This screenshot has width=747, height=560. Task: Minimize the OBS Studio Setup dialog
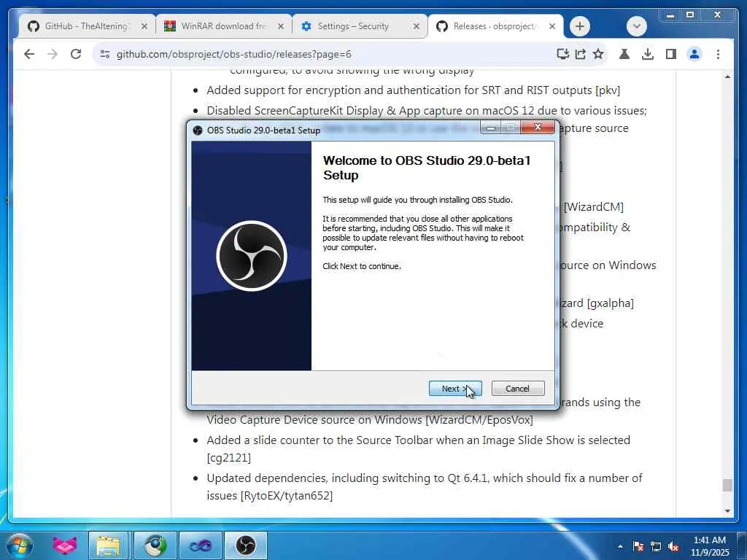point(491,128)
